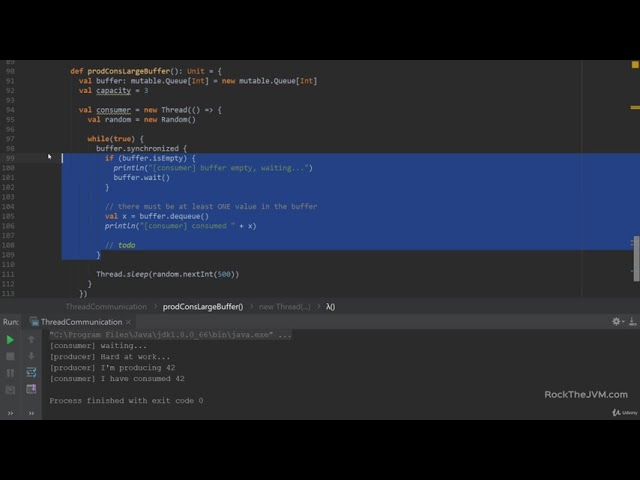640x480 pixels.
Task: Click the Run panel label
Action: pyautogui.click(x=11, y=322)
